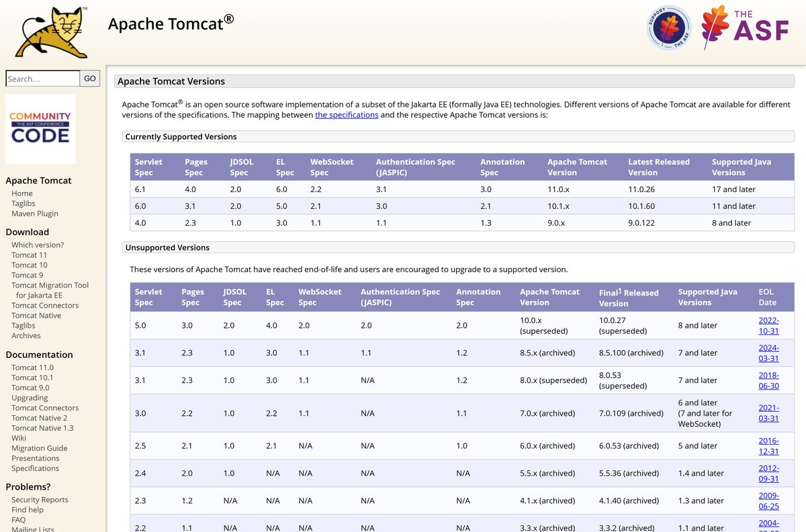Click the GO search button
The height and width of the screenshot is (532, 806).
(90, 79)
